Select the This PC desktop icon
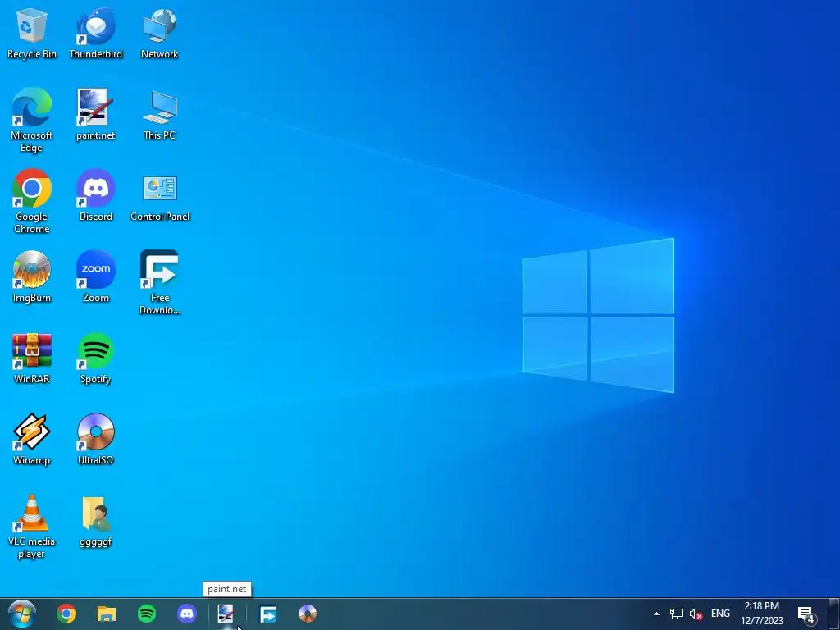840x630 pixels. click(x=160, y=115)
